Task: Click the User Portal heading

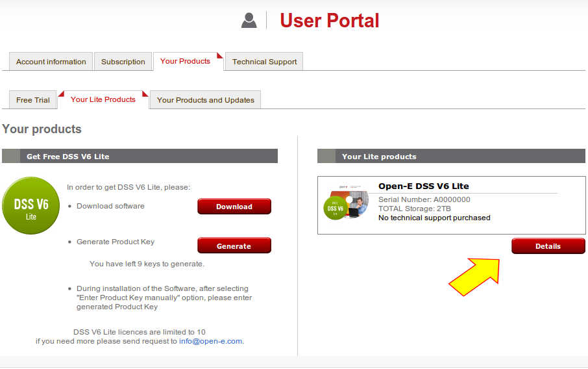Action: point(330,20)
